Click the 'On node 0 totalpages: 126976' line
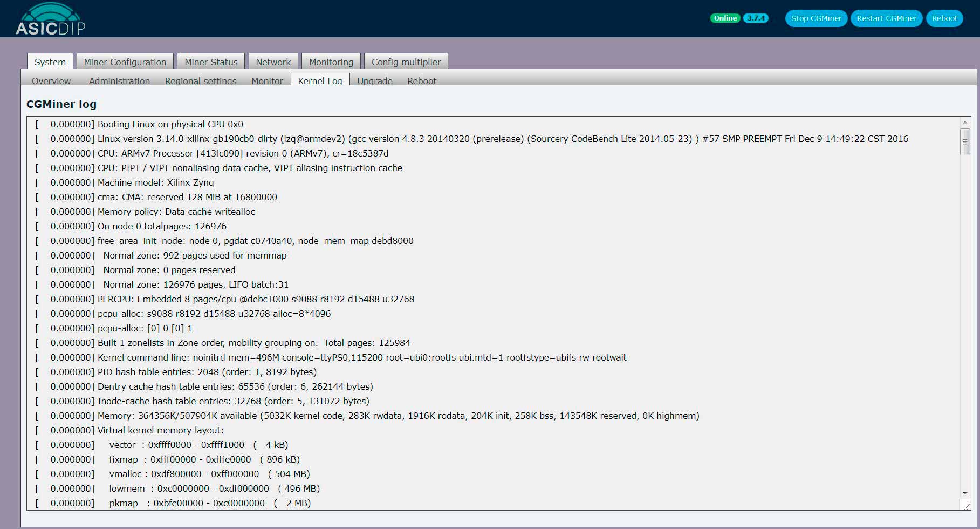The height and width of the screenshot is (529, 980). [131, 226]
